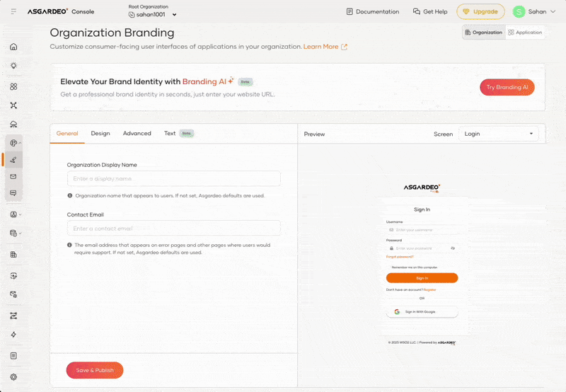Open the Home icon in sidebar
This screenshot has height=392, width=566.
coord(13,47)
